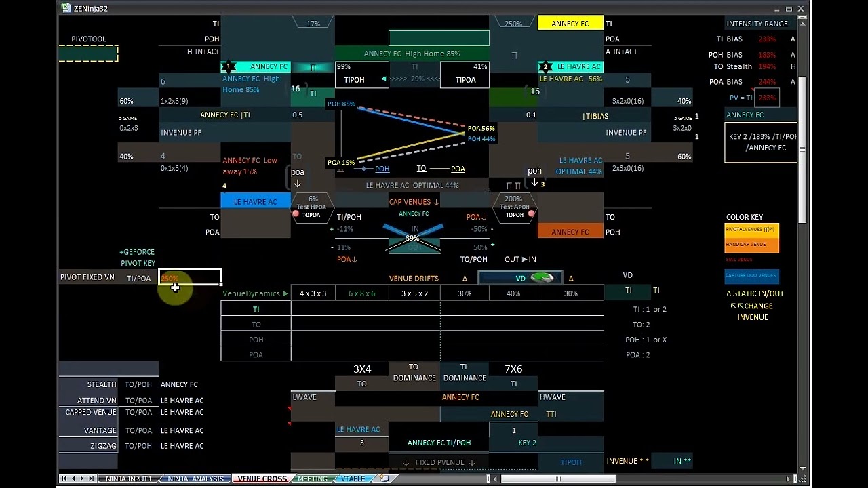
Task: Click the crossed IN/OUT 39% indicator graphic
Action: click(413, 238)
